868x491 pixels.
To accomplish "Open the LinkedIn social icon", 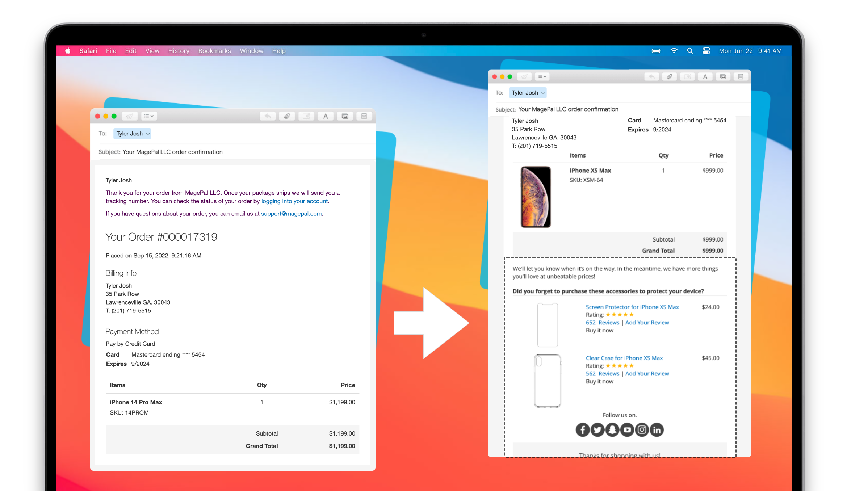I will (x=657, y=430).
